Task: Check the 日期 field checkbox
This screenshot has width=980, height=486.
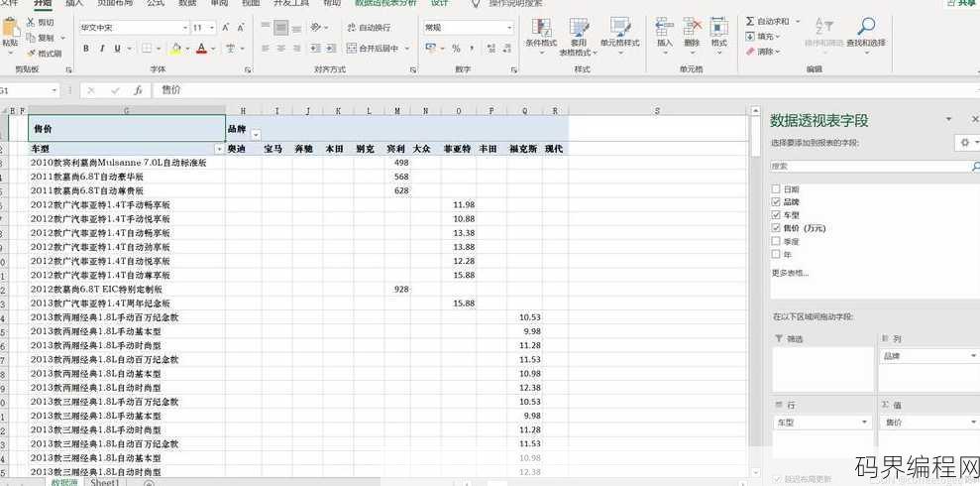Action: [776, 188]
